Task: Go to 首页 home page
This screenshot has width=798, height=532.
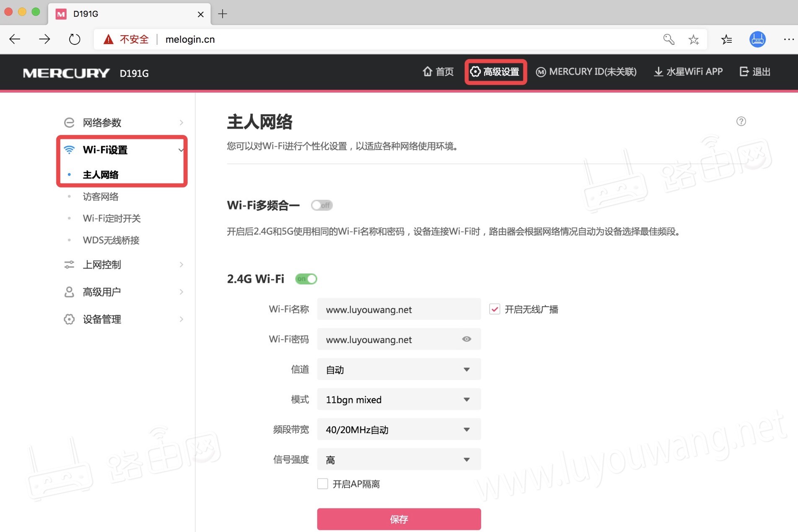Action: click(x=438, y=72)
